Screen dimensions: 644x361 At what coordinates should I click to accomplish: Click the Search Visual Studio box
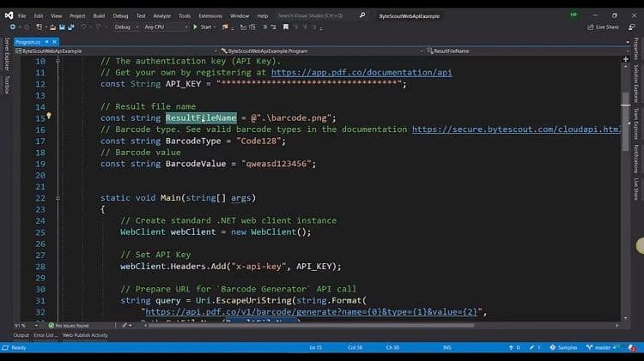tap(313, 15)
